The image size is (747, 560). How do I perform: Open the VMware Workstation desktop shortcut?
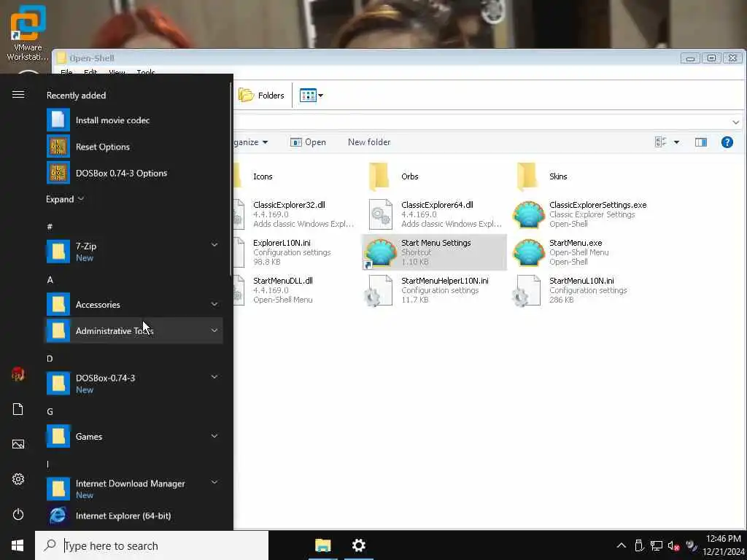click(28, 34)
